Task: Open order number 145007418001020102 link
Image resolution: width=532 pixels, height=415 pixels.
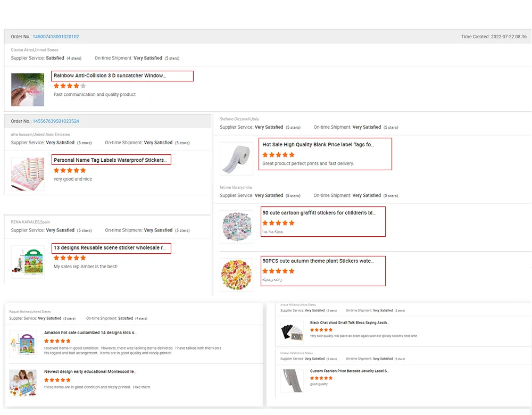Action: (56, 37)
